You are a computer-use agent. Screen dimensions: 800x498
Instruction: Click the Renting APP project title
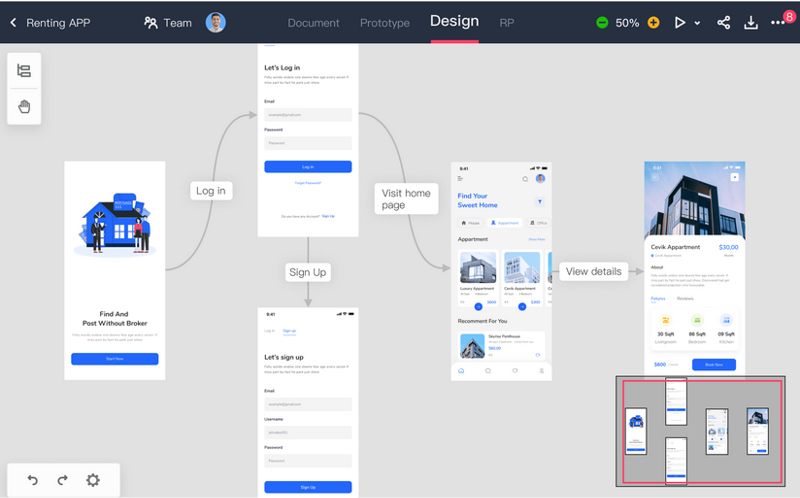[58, 23]
